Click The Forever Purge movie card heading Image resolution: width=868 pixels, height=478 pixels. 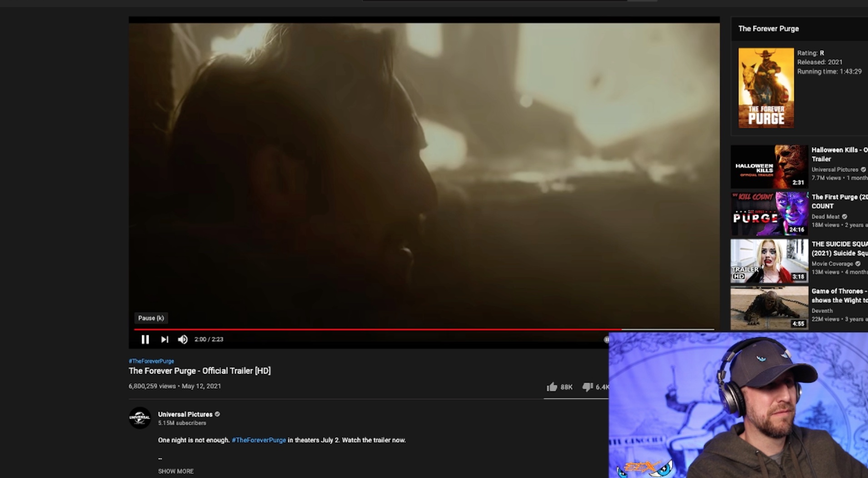click(x=768, y=29)
